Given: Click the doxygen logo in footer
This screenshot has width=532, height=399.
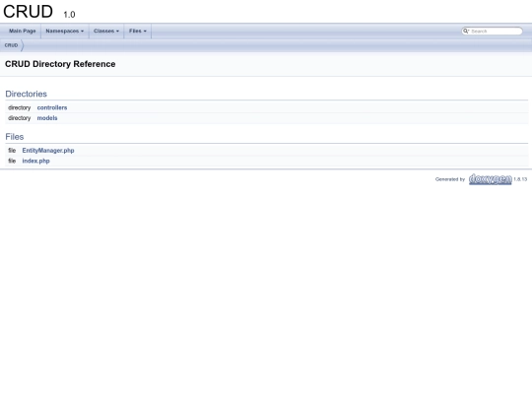Looking at the screenshot, I should click(x=491, y=179).
